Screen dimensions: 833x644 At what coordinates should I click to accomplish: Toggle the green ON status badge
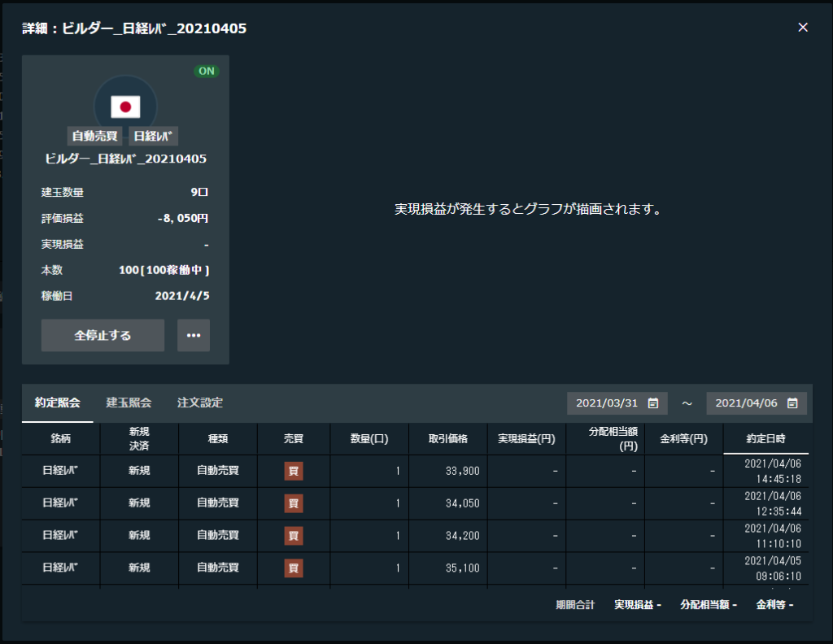coord(207,71)
